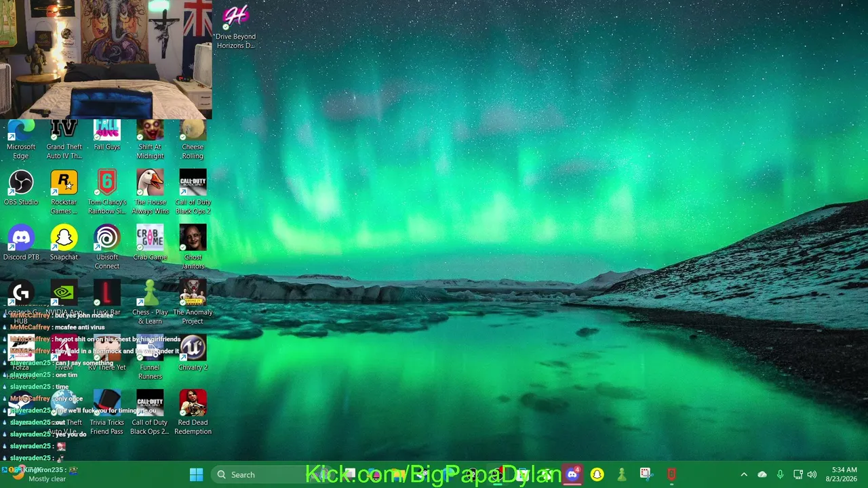Select Call of Duty icon beside Red Dead Redemption
The height and width of the screenshot is (488, 868).
pos(150,413)
